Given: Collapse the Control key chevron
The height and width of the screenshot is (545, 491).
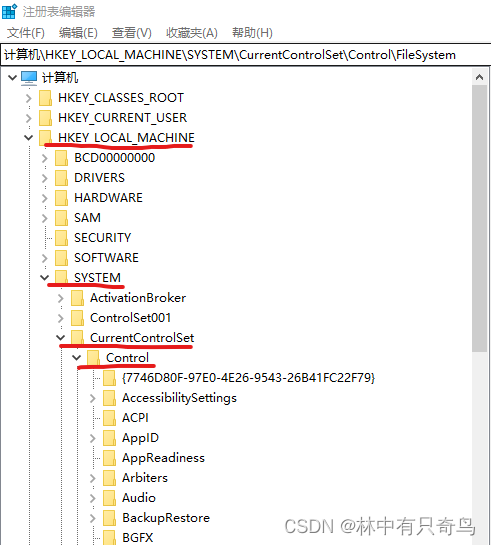Looking at the screenshot, I should click(x=76, y=358).
